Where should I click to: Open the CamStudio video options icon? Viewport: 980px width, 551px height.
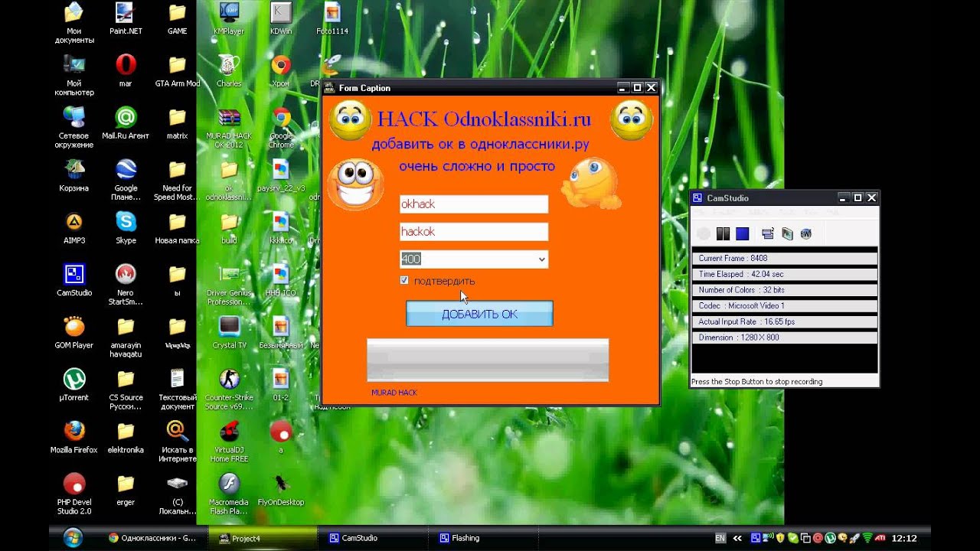[x=787, y=233]
